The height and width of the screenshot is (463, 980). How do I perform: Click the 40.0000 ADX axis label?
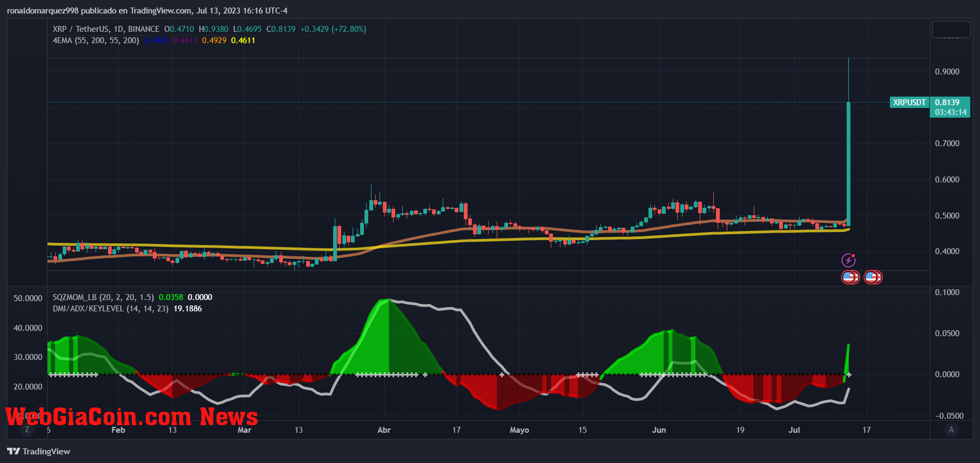(x=28, y=328)
